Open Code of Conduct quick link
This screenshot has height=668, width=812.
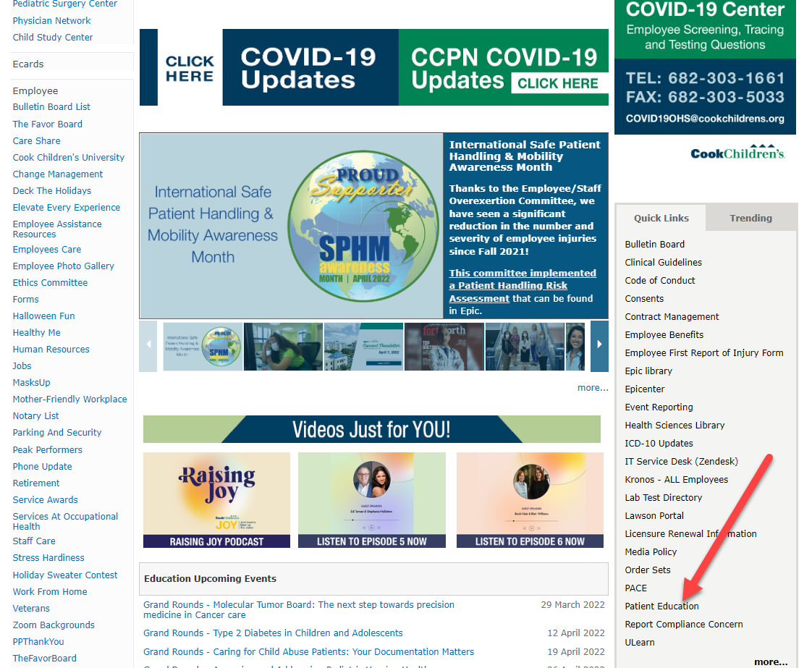(x=660, y=280)
